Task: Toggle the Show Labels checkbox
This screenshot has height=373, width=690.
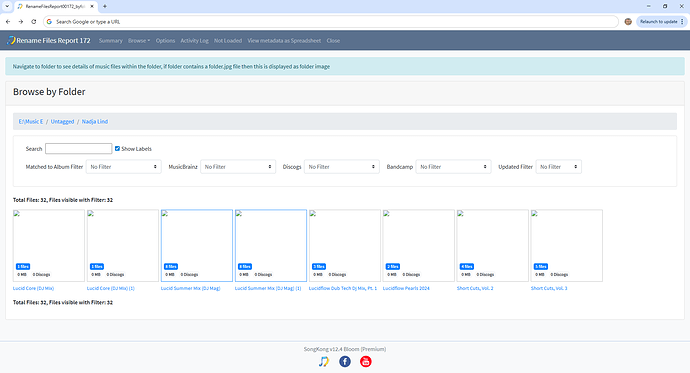Action: (x=117, y=149)
